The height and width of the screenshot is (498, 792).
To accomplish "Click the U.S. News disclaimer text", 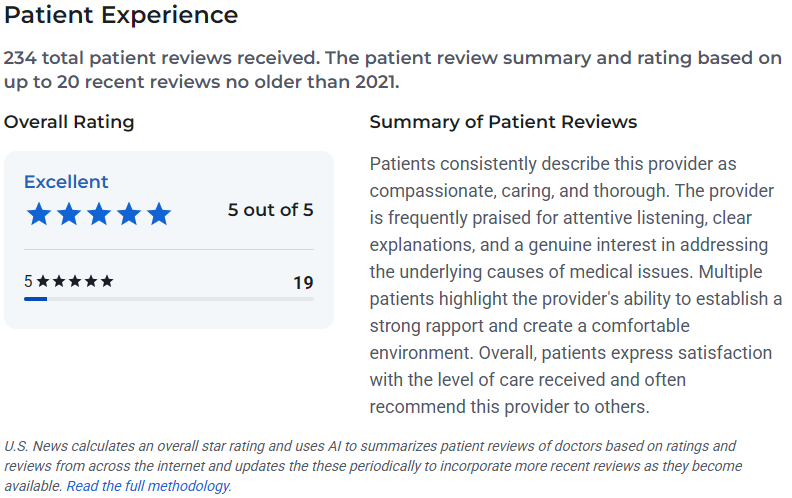I will click(x=373, y=466).
